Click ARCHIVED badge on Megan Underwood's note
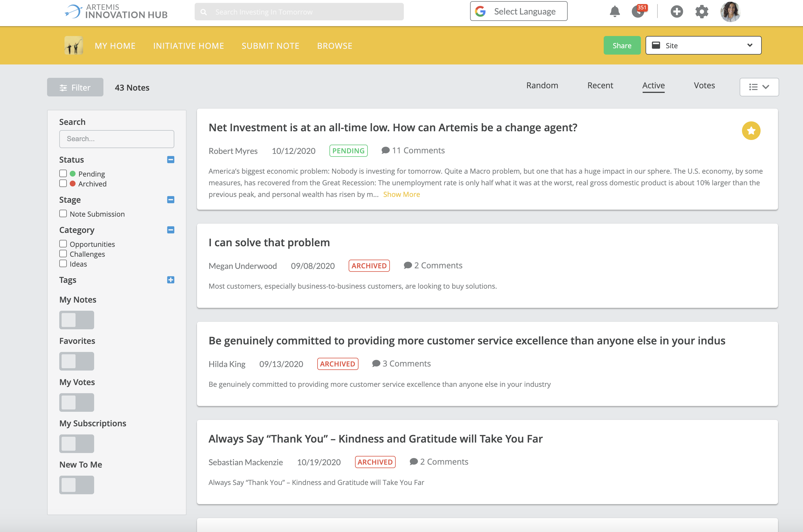The width and height of the screenshot is (803, 532). tap(369, 266)
